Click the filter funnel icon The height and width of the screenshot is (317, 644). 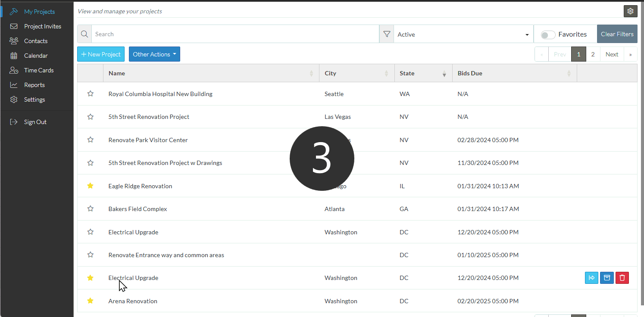(x=387, y=34)
